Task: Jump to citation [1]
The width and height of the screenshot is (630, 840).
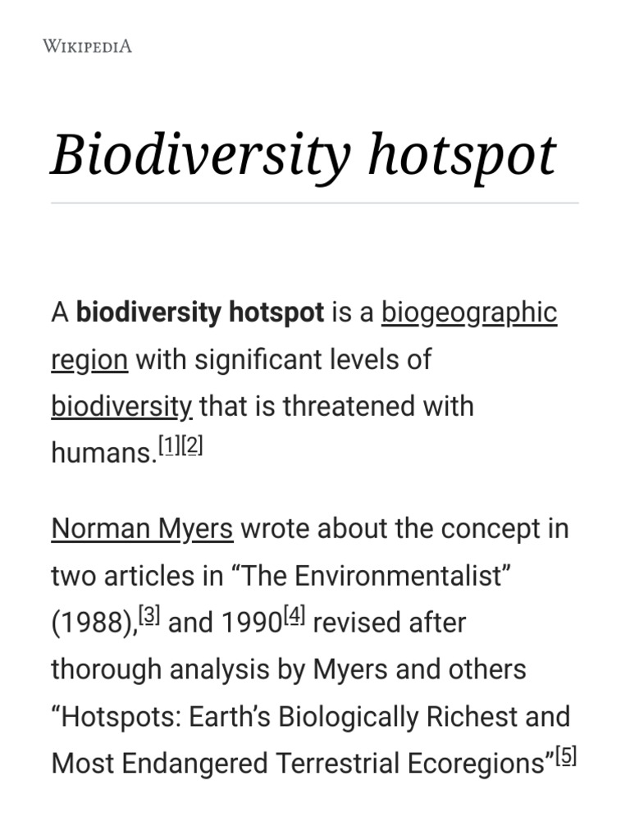Action: [x=169, y=445]
